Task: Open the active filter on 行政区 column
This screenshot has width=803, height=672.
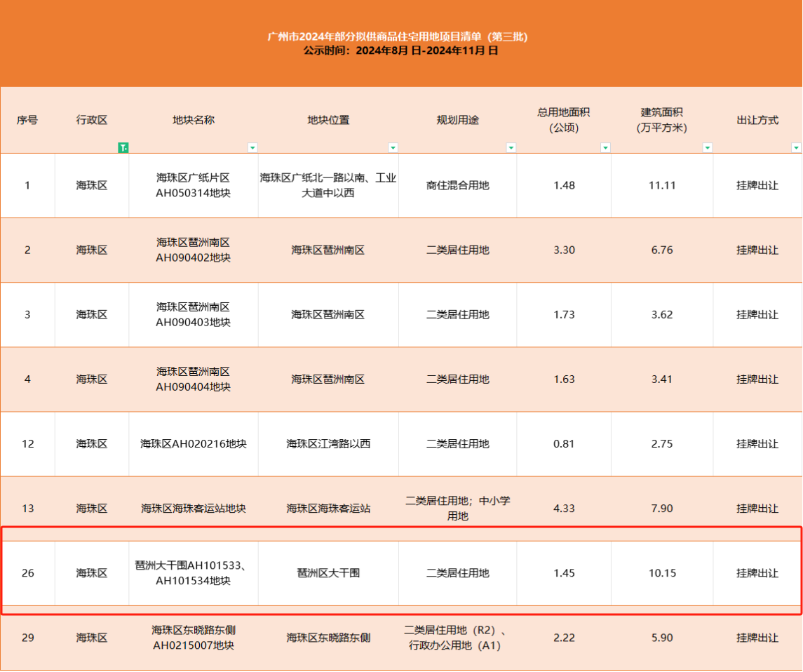Action: click(123, 148)
